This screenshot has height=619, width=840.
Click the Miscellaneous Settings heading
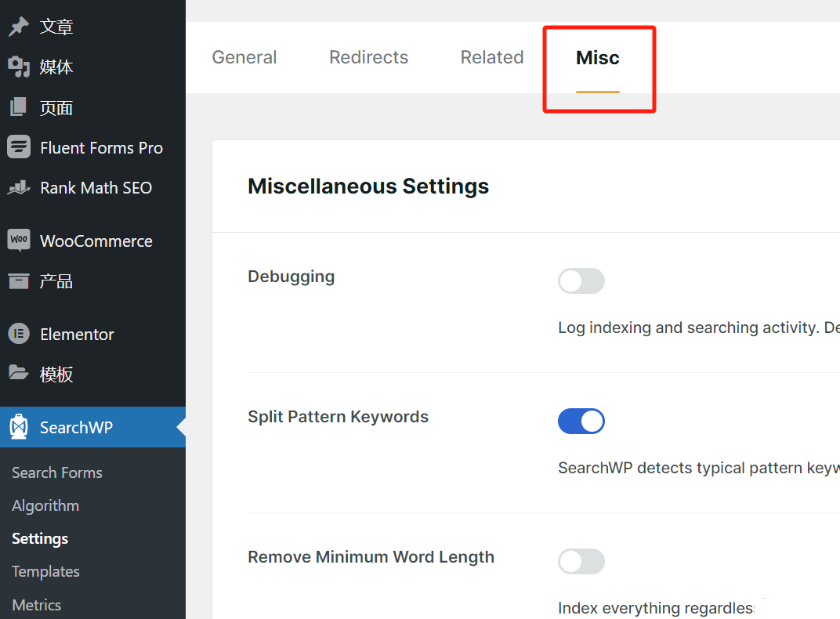[x=368, y=186]
